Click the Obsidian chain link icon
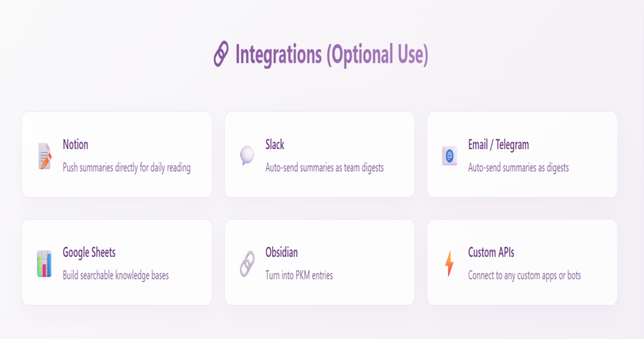Image resolution: width=644 pixels, height=339 pixels. (248, 264)
